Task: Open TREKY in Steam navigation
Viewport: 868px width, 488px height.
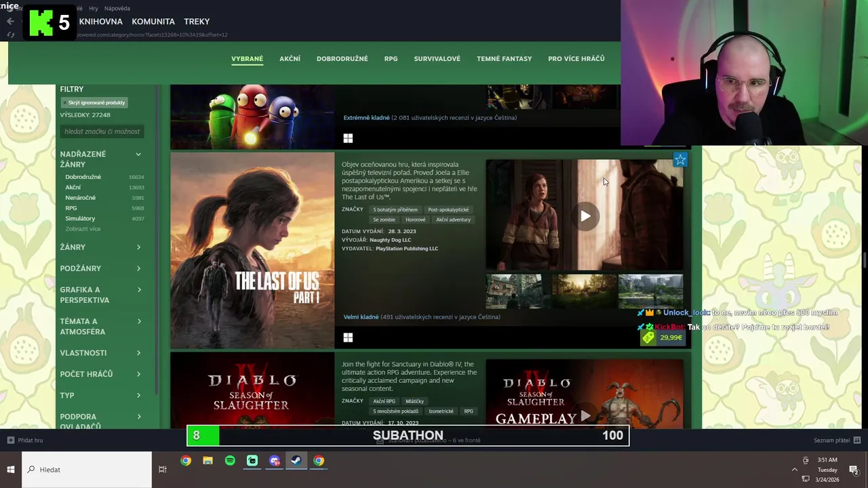Action: pos(197,22)
